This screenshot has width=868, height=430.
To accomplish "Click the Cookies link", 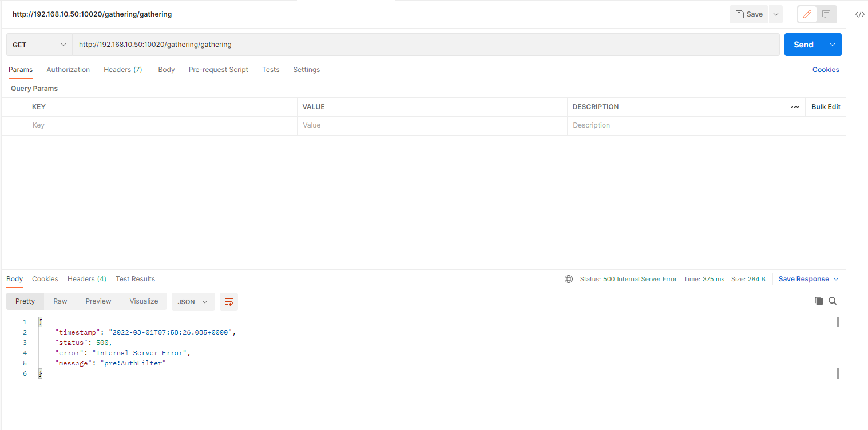I will [x=826, y=70].
